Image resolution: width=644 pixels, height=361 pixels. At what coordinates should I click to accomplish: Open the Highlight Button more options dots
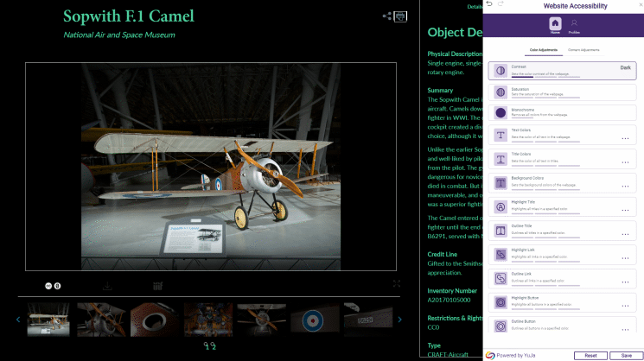point(625,306)
